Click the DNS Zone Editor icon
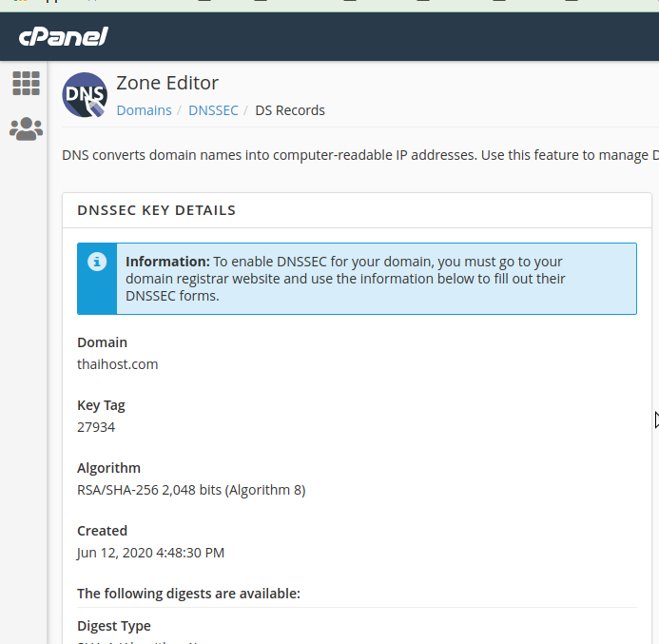Viewport: 659px width, 644px height. pos(85,95)
